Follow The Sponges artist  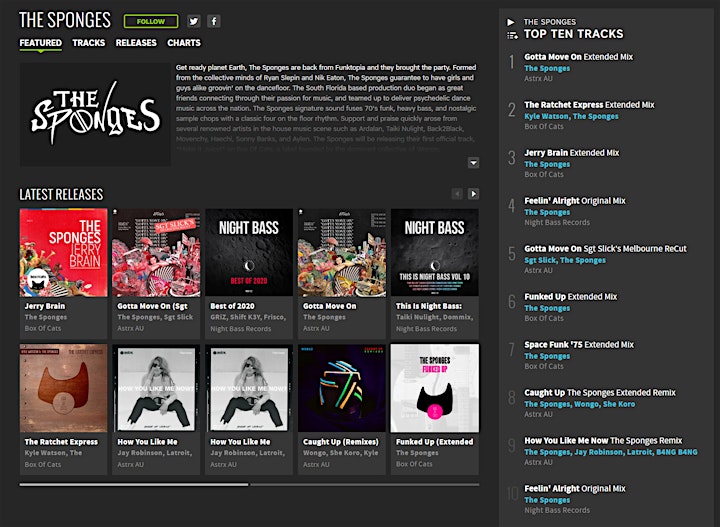pos(151,21)
